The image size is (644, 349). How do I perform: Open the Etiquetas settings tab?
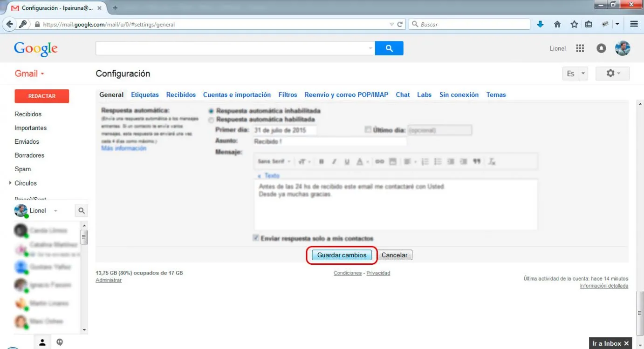pyautogui.click(x=145, y=94)
